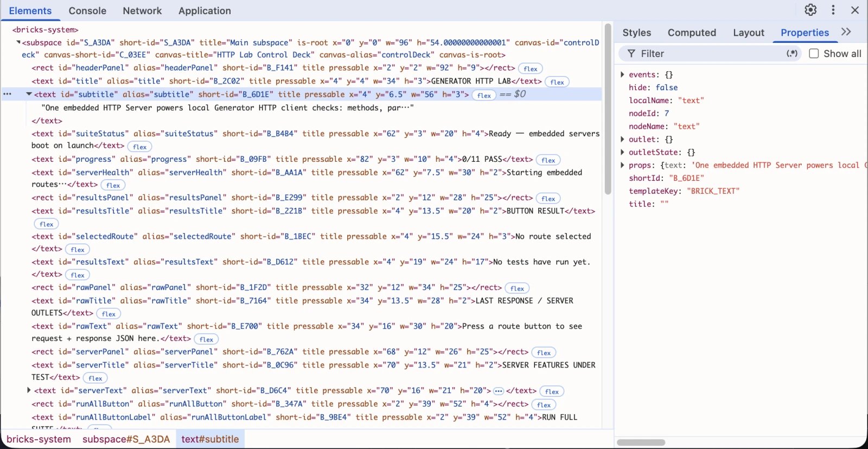Click flex badge on subtitle row
Viewport: 868px width, 449px height.
click(484, 95)
